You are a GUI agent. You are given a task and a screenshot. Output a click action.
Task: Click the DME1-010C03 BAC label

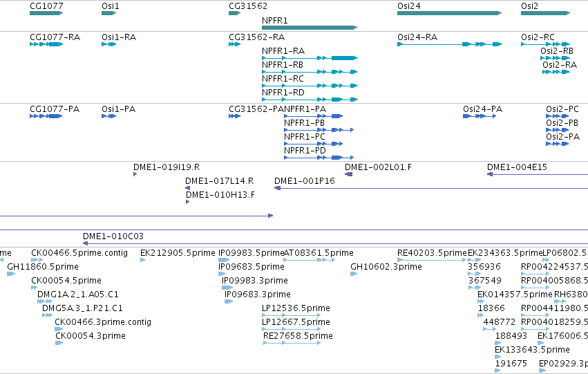point(113,236)
